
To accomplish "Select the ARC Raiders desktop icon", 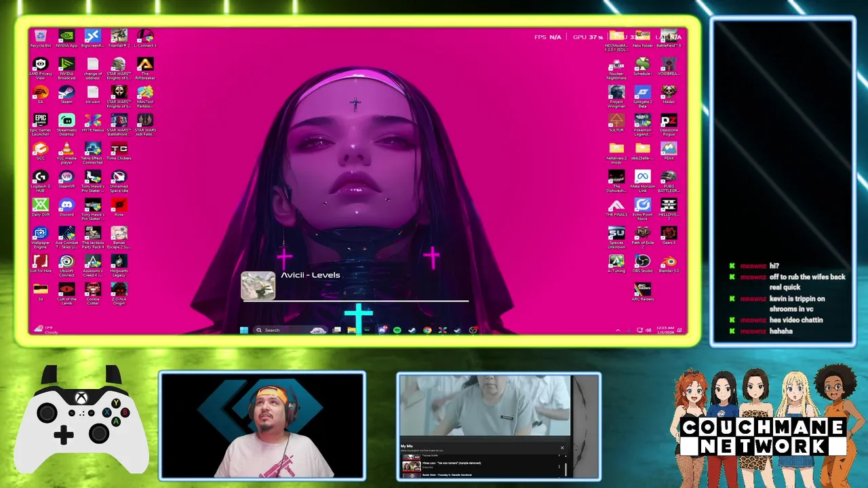I will pyautogui.click(x=642, y=292).
